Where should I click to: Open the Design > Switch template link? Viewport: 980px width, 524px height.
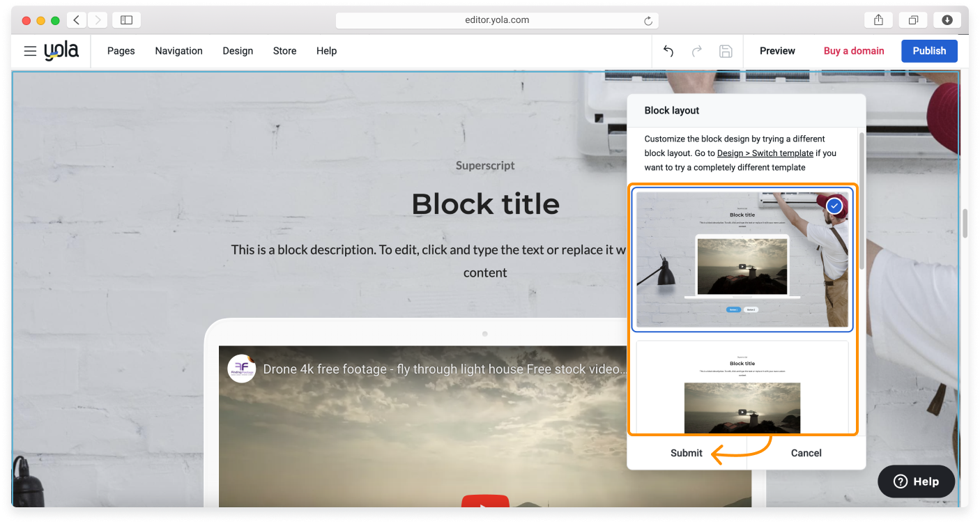(x=765, y=153)
